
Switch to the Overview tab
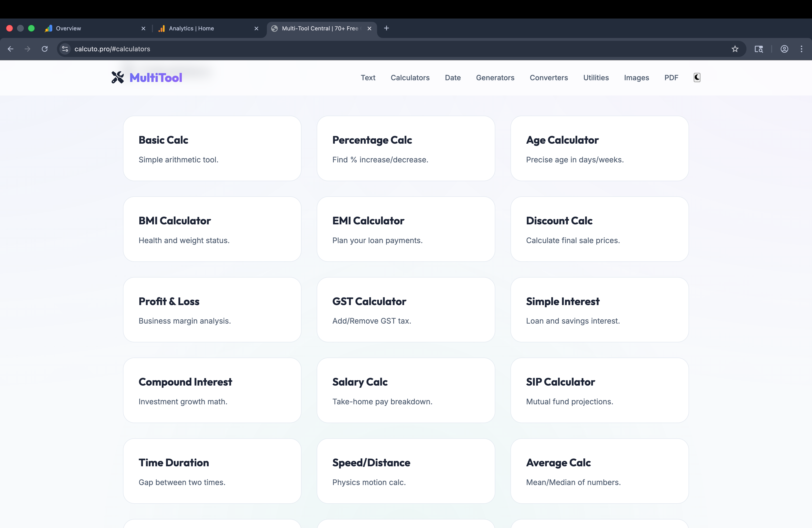click(x=95, y=29)
